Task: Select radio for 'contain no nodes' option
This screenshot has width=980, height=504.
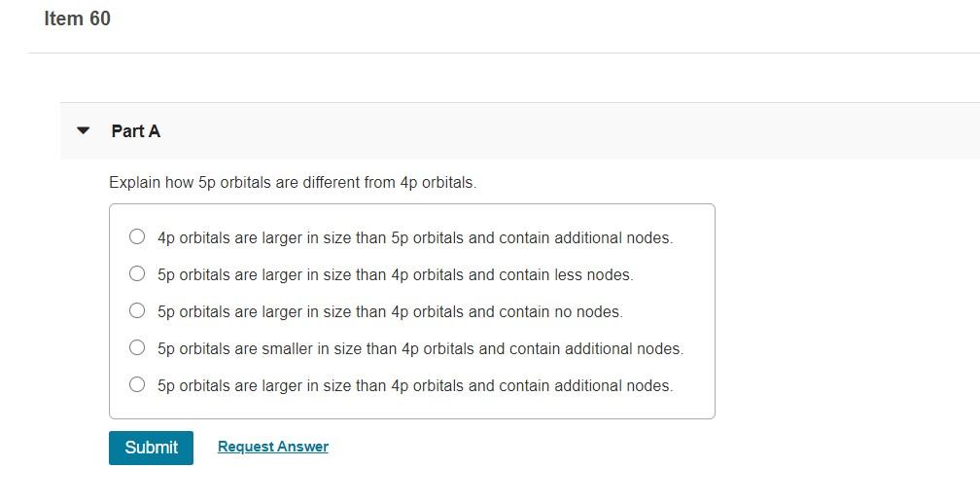Action: click(137, 310)
